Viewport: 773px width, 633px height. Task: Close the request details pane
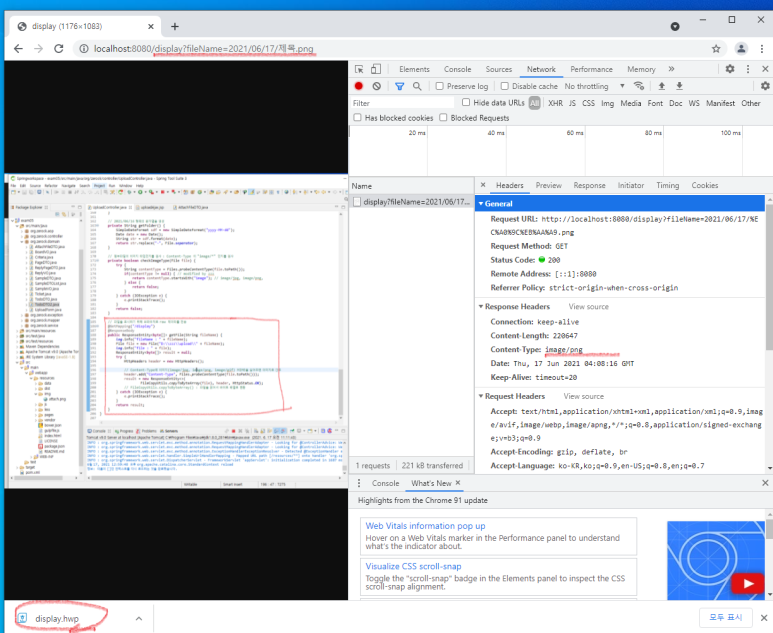483,185
